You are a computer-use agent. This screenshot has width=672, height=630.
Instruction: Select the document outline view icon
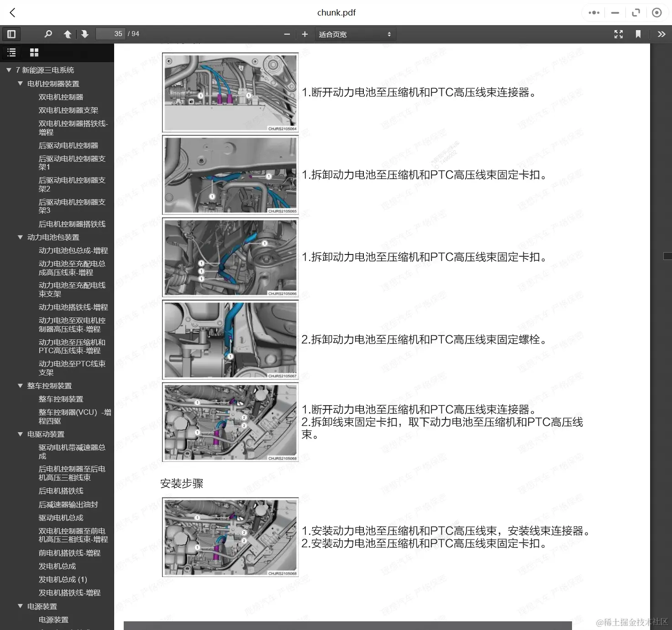11,52
